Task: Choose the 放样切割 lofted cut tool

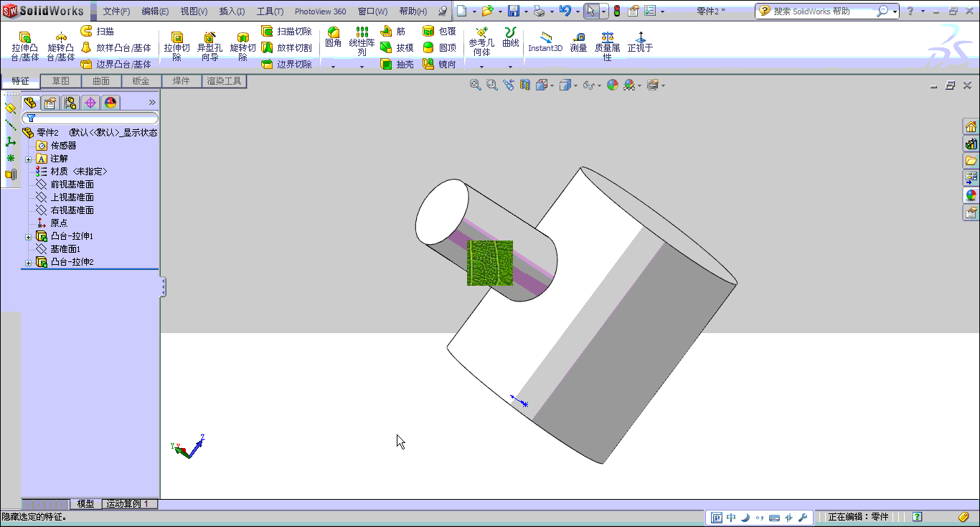Action: (x=286, y=47)
